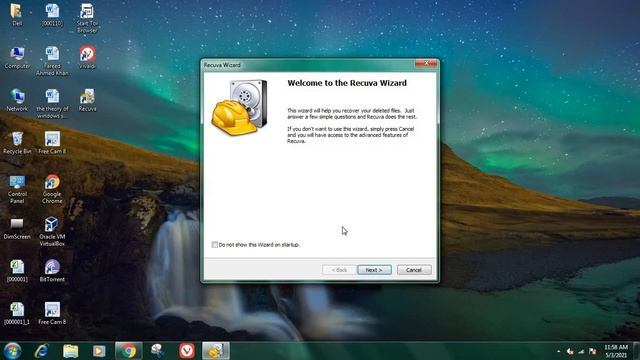Open Vivaldi browser from the taskbar
The width and height of the screenshot is (640, 360).
tap(187, 351)
